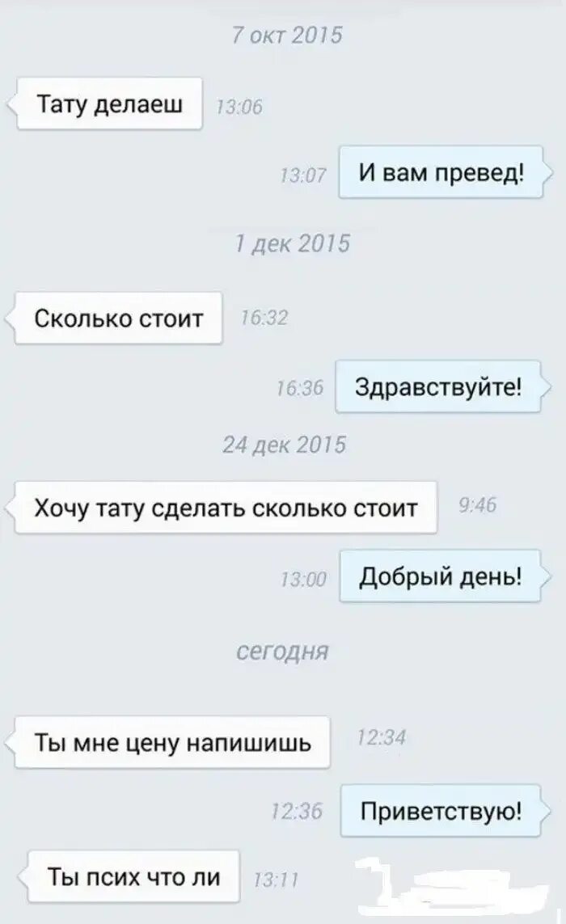
Task: Tap the 'Ты псих что ли' message
Action: [133, 876]
